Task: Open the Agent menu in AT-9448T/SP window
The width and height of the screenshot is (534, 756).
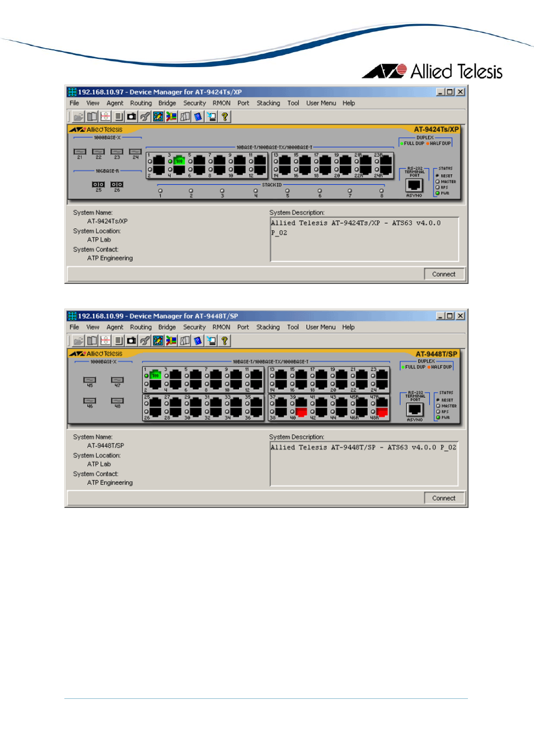Action: coord(115,327)
